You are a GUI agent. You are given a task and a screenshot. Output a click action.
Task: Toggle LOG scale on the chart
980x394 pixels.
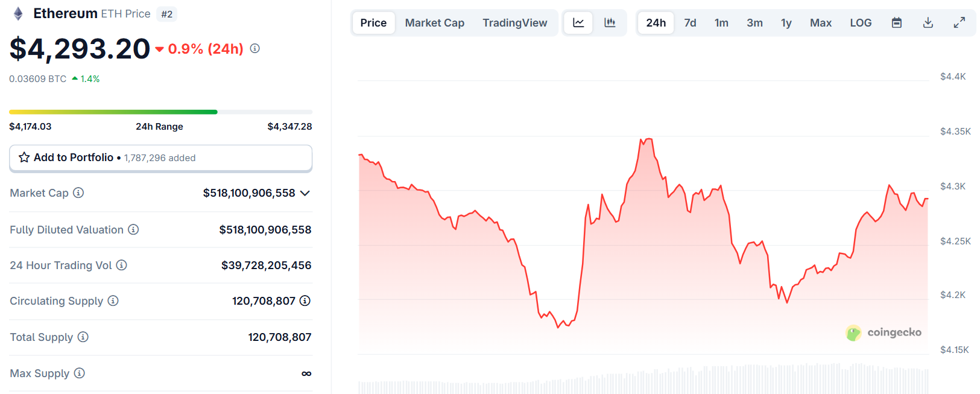click(x=861, y=23)
